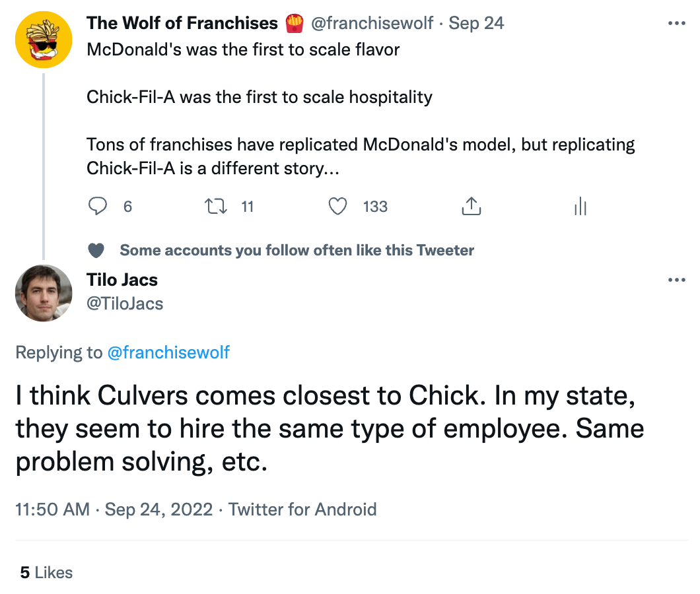The image size is (700, 594).
Task: Click the @franchisewolf handle in header
Action: click(372, 24)
